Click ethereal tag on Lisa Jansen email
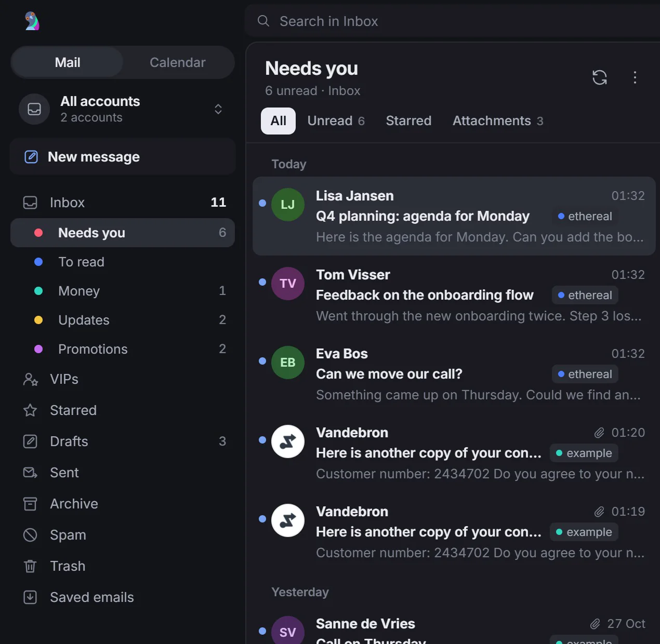The height and width of the screenshot is (644, 660). 585,216
